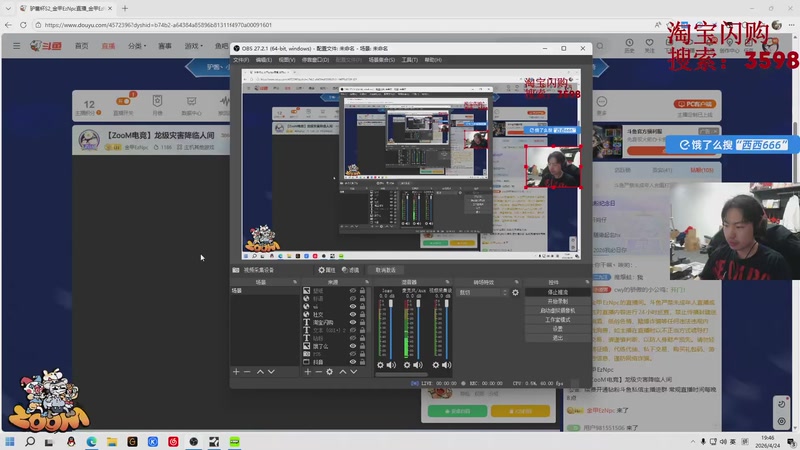The image size is (800, 450).
Task: Mute the first mixer channel speaker
Action: pos(391,365)
